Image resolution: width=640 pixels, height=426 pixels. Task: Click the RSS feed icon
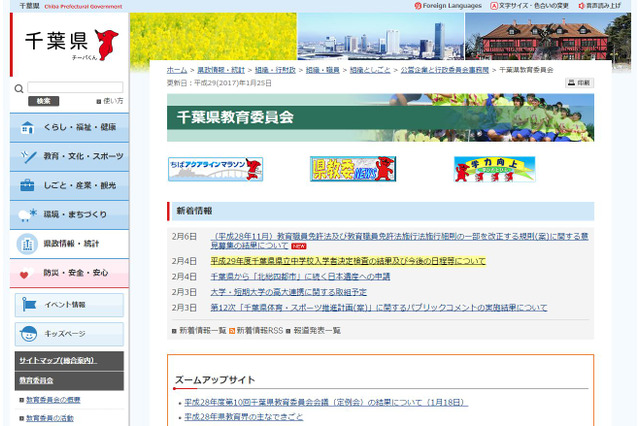click(x=232, y=331)
